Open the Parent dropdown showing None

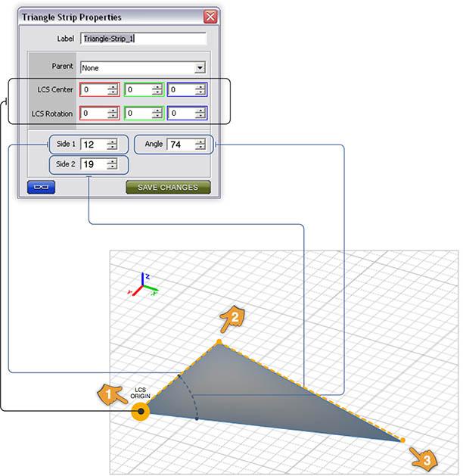(143, 67)
